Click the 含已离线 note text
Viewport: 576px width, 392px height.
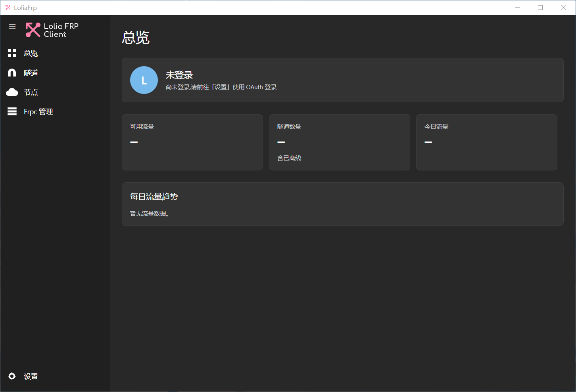pos(289,158)
